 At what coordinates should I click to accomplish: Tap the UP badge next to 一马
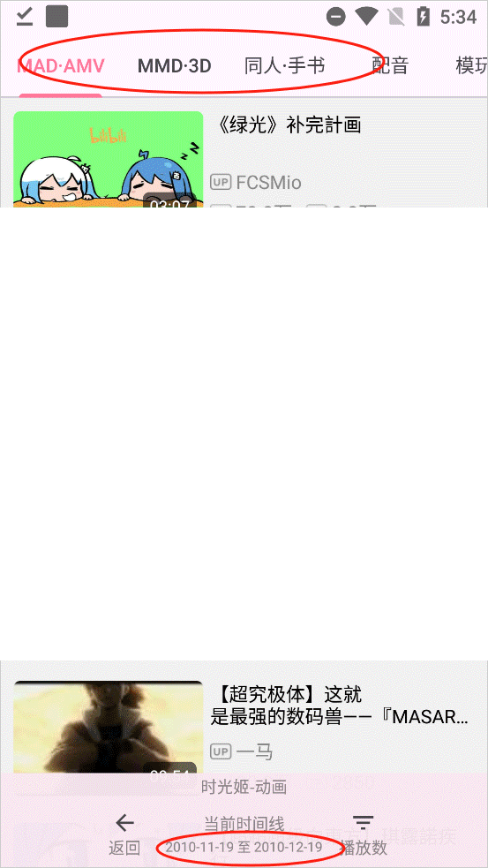point(221,751)
